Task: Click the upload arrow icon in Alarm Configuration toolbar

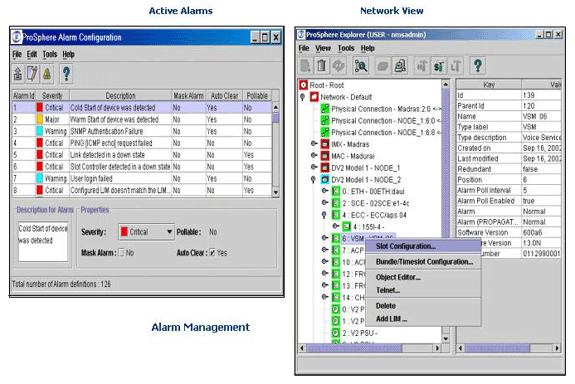Action: [18, 74]
